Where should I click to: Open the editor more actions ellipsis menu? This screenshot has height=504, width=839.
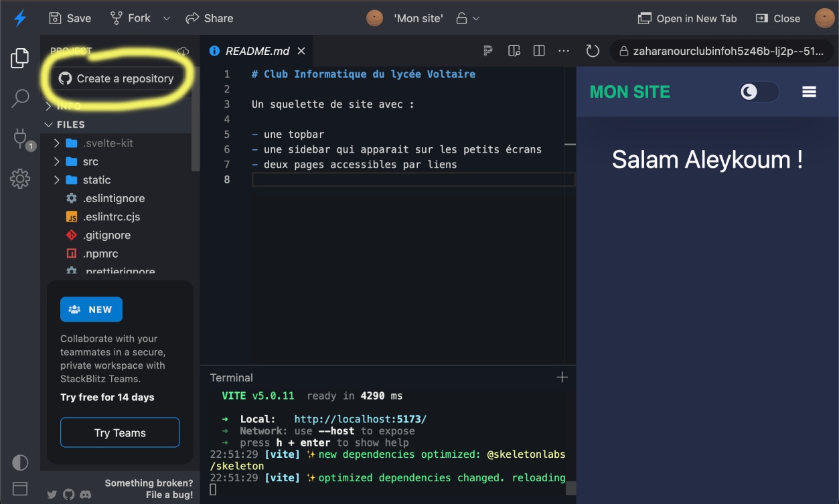tap(564, 51)
